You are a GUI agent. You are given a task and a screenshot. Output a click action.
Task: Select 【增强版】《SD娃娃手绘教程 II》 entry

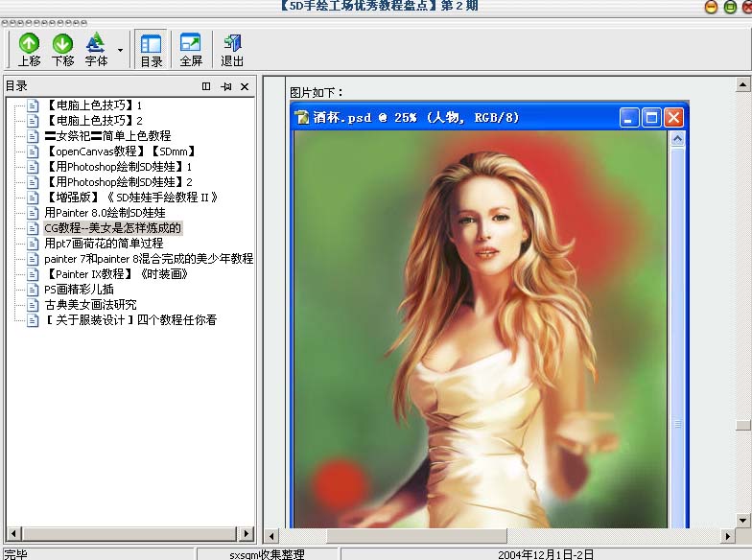tap(130, 198)
